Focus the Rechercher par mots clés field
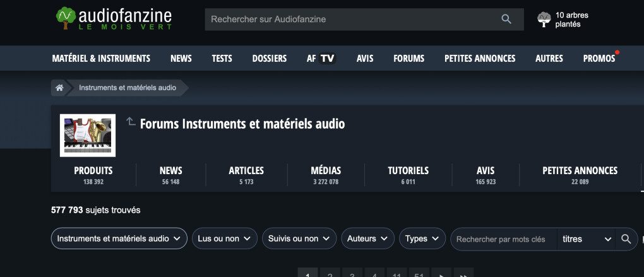This screenshot has height=277, width=644. click(x=504, y=239)
